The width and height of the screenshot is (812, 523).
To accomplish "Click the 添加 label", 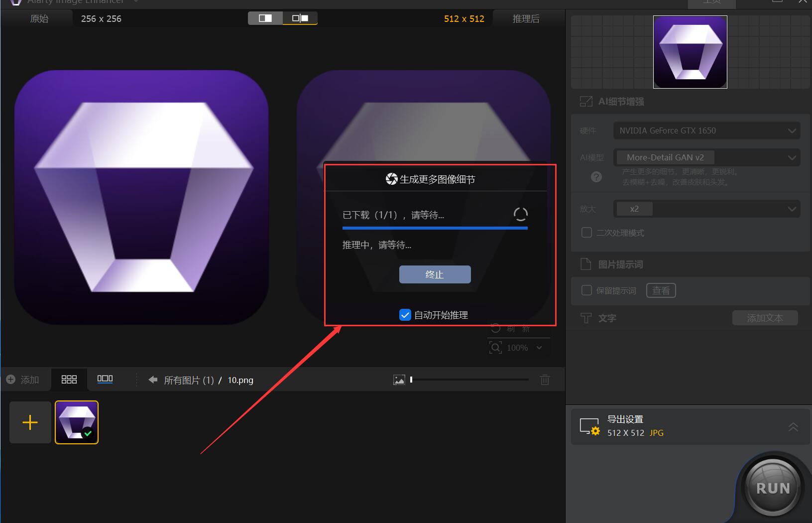I will click(30, 380).
